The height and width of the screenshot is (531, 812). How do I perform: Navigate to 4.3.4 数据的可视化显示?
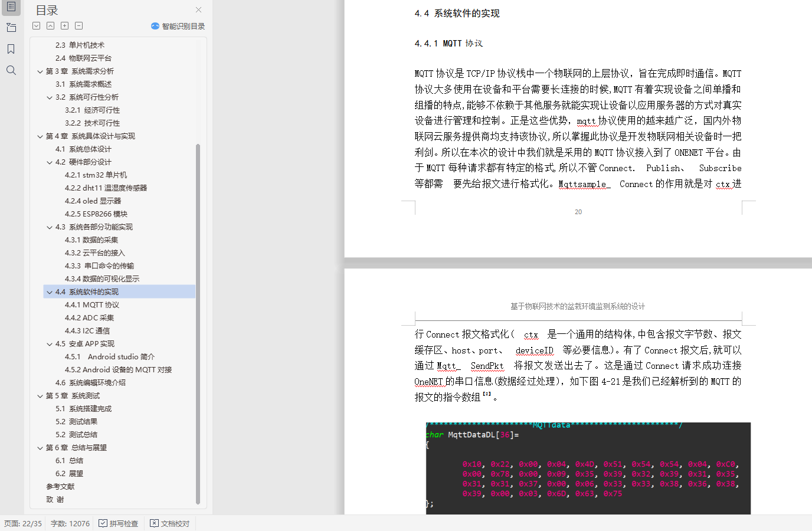pyautogui.click(x=102, y=278)
